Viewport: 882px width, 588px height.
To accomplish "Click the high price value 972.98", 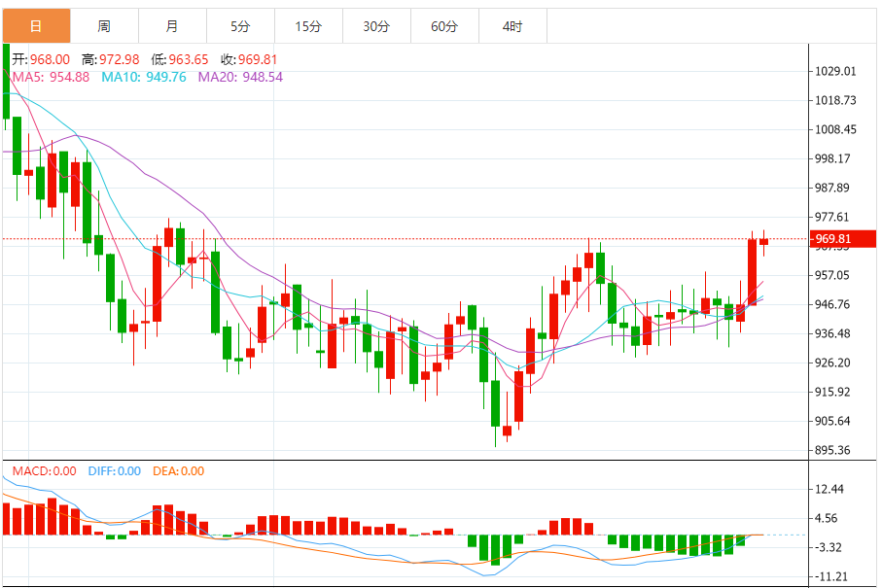I will click(120, 59).
